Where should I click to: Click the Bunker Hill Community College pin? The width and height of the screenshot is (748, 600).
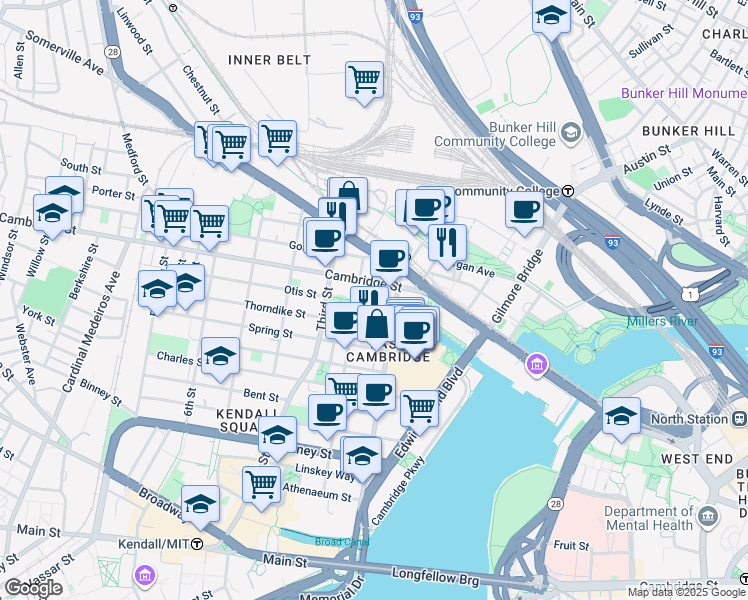tap(571, 133)
